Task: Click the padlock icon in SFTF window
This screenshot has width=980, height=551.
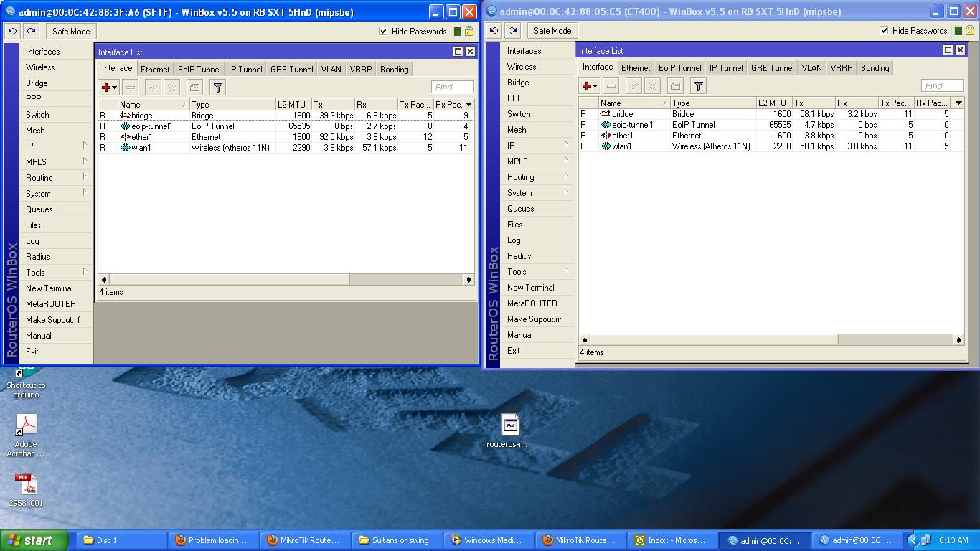Action: (x=469, y=32)
